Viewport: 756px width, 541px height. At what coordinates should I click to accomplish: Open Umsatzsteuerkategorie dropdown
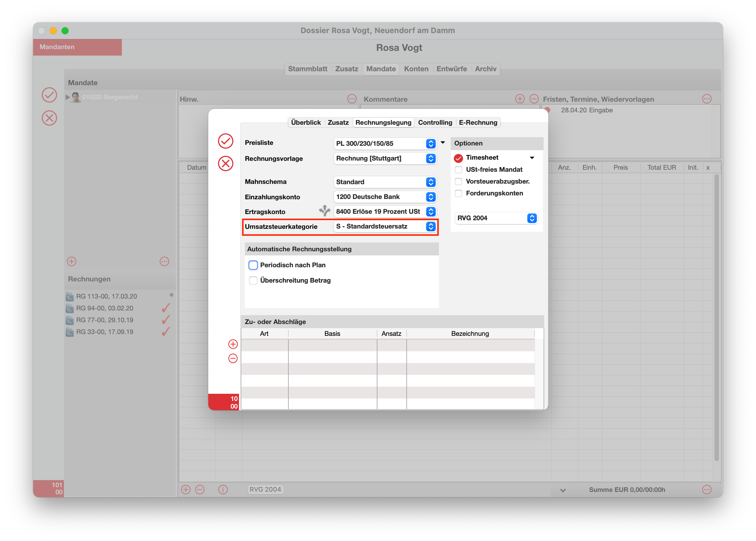[x=385, y=226]
